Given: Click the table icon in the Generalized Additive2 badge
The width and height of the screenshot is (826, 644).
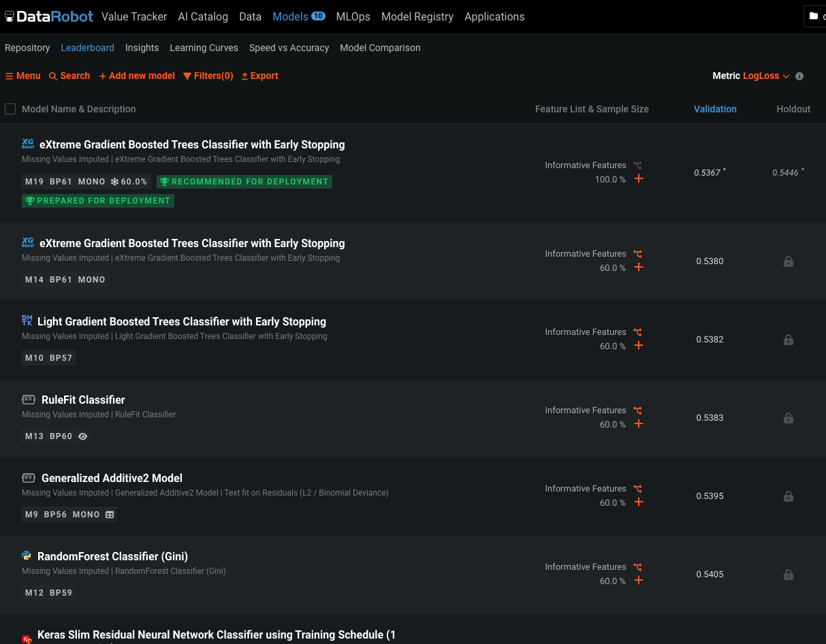Looking at the screenshot, I should (110, 514).
